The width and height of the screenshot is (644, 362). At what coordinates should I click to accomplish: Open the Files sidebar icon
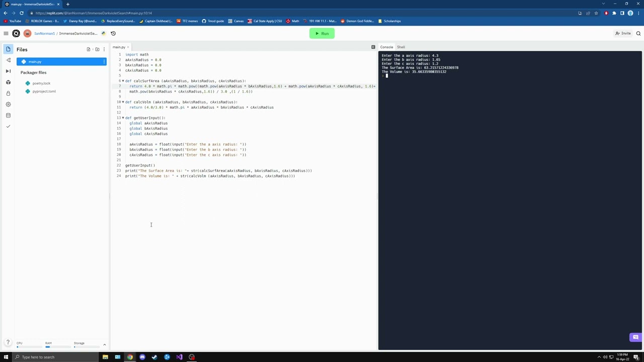point(8,49)
